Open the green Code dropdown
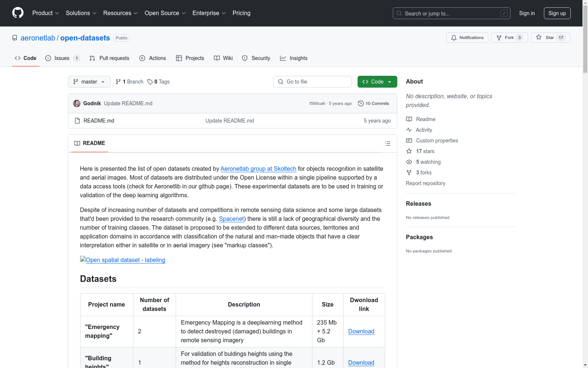This screenshot has width=588, height=368. point(377,82)
